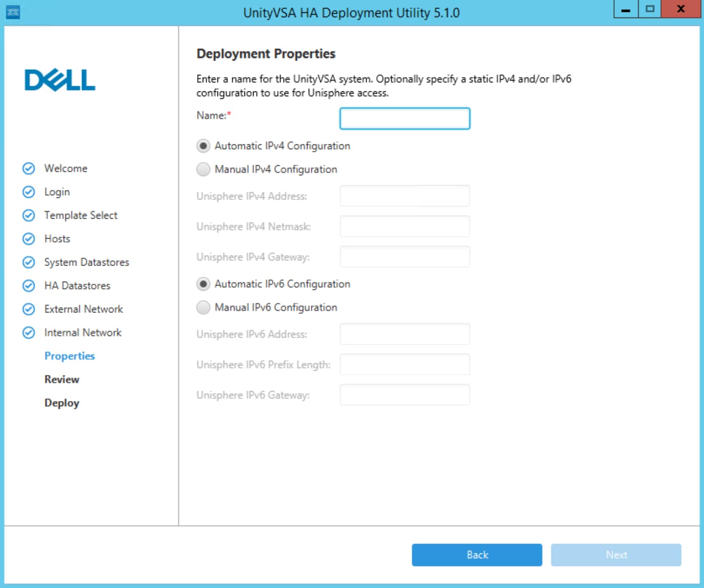The image size is (704, 588).
Task: Open the Internal Network step
Action: click(x=83, y=333)
